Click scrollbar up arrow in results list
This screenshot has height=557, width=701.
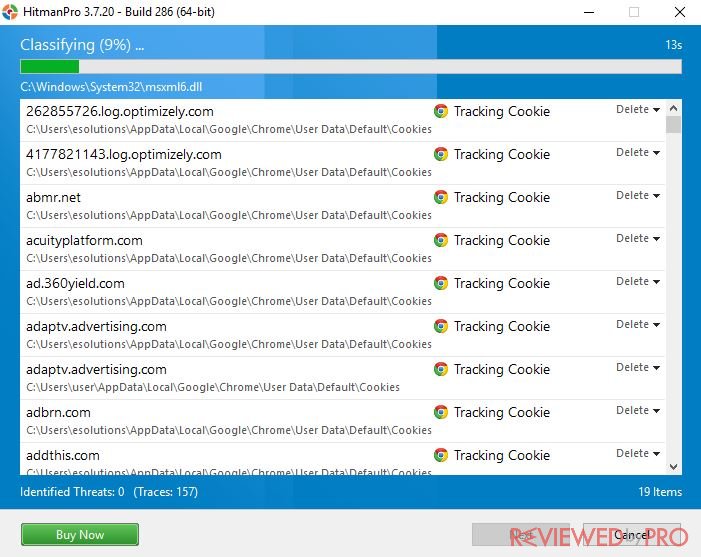click(673, 108)
